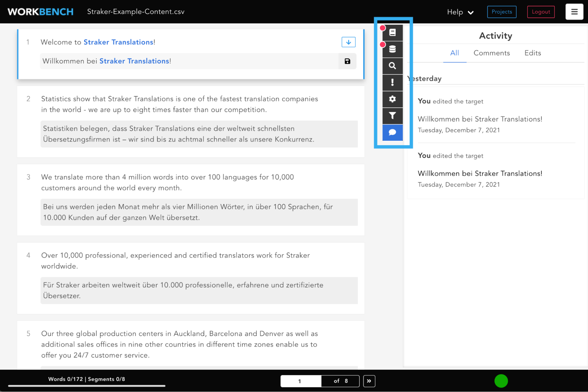This screenshot has height=392, width=588.
Task: Copy source to target with down arrow
Action: tap(349, 42)
